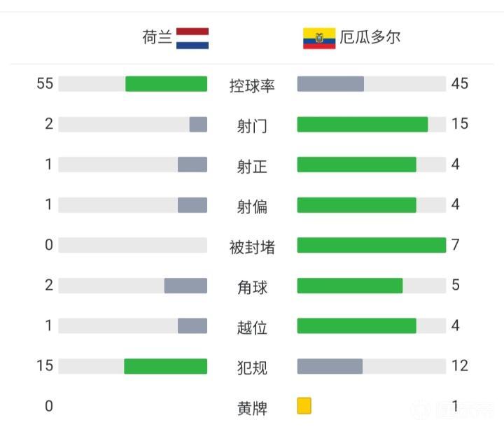Click the 射门 stat label
The width and height of the screenshot is (504, 427).
coord(252,126)
